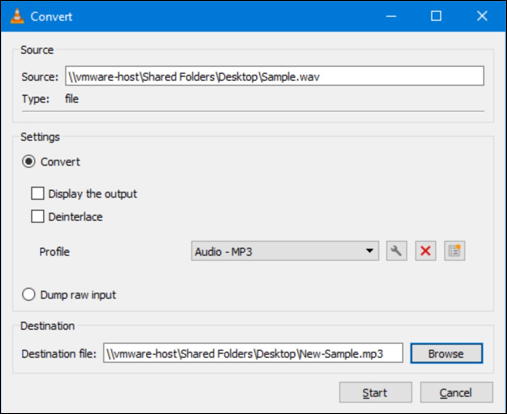Click into the Destination file field

point(253,353)
